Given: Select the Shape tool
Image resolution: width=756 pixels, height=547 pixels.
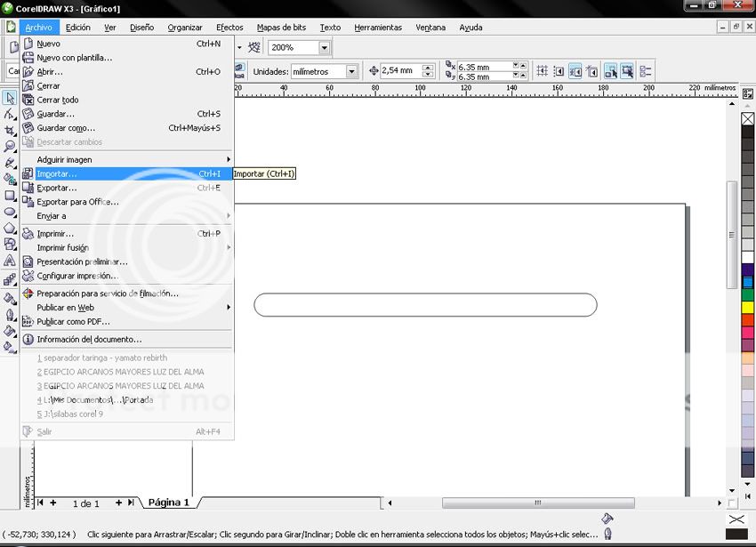Looking at the screenshot, I should [10, 115].
